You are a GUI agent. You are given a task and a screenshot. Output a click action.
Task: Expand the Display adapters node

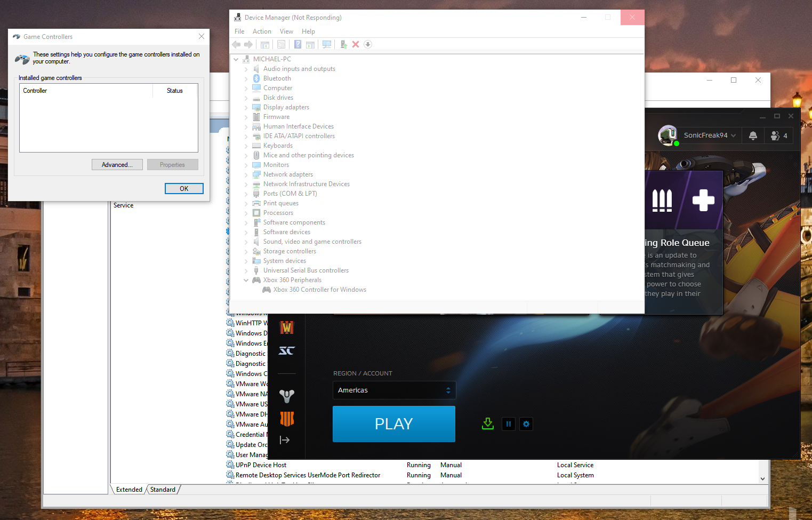click(246, 107)
